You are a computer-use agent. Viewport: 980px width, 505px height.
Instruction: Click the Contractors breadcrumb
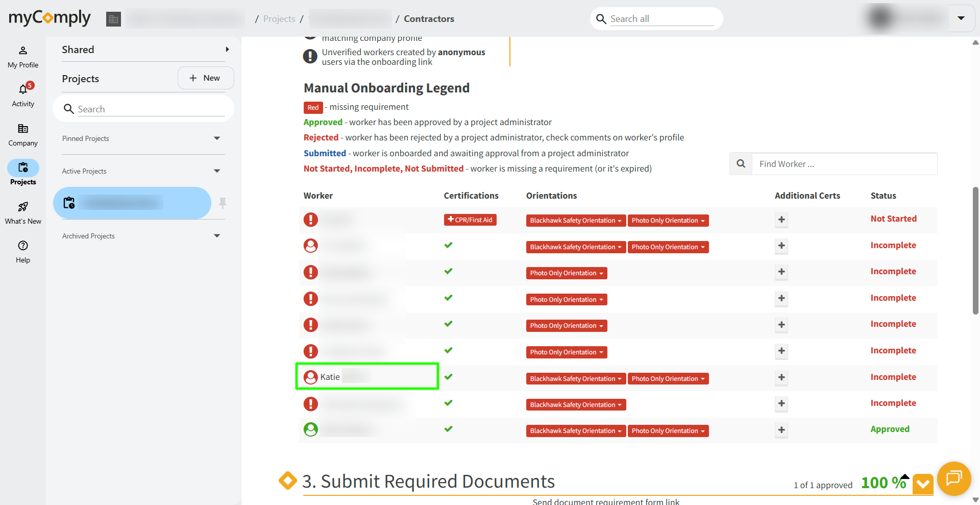pos(429,19)
